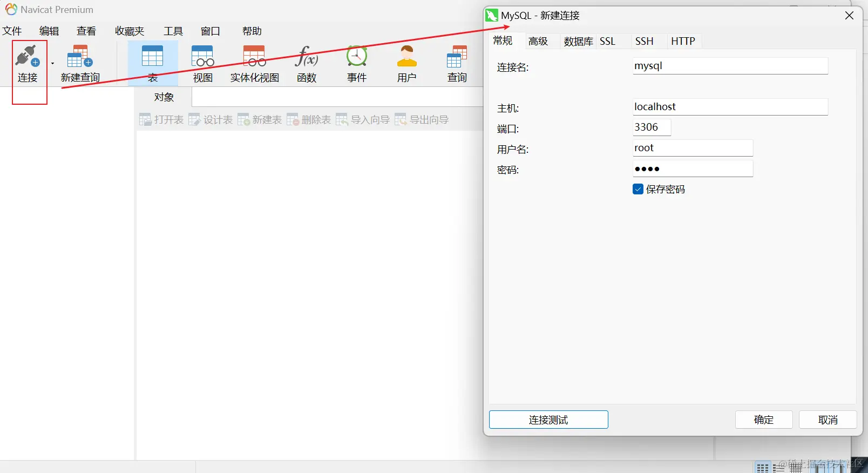
Task: Click the 打开表 action
Action: (x=161, y=120)
